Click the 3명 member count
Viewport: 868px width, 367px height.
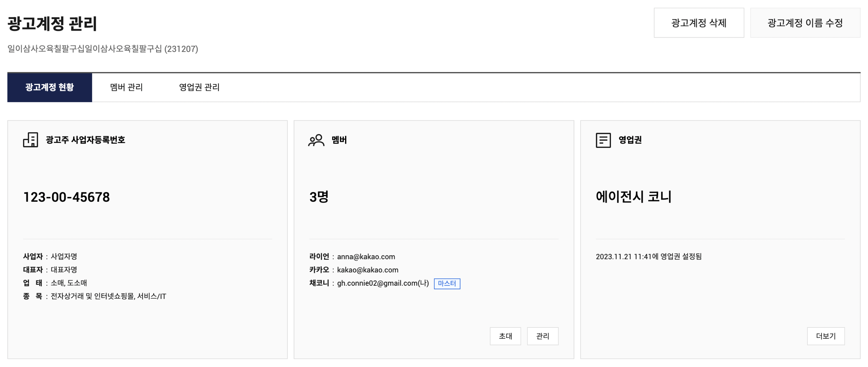(319, 197)
